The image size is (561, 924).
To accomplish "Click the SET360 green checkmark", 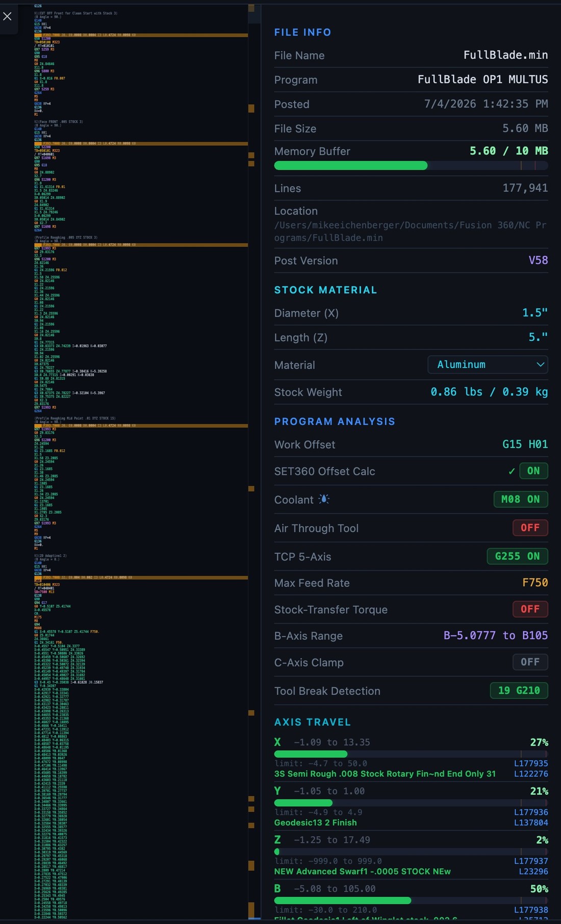I will (x=512, y=471).
